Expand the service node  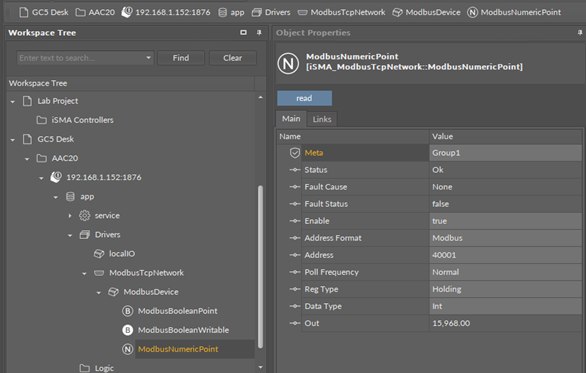(70, 216)
